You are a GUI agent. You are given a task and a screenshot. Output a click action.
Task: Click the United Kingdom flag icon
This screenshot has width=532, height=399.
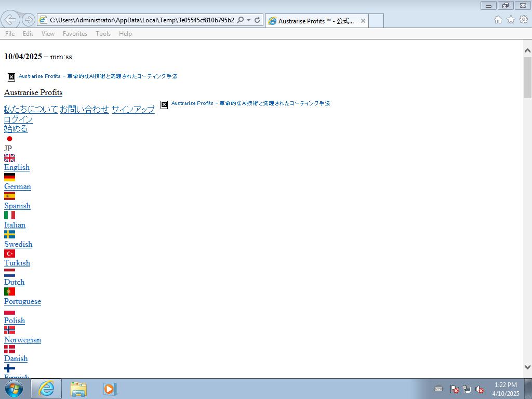9,158
